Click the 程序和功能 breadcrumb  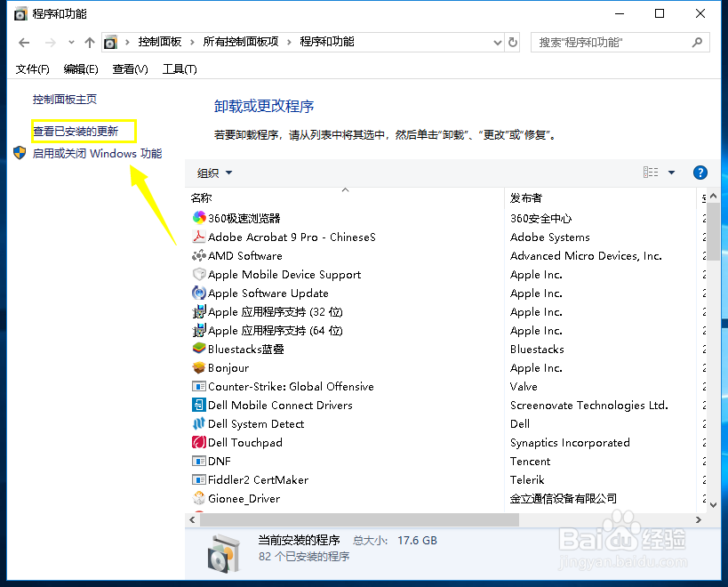pos(327,42)
